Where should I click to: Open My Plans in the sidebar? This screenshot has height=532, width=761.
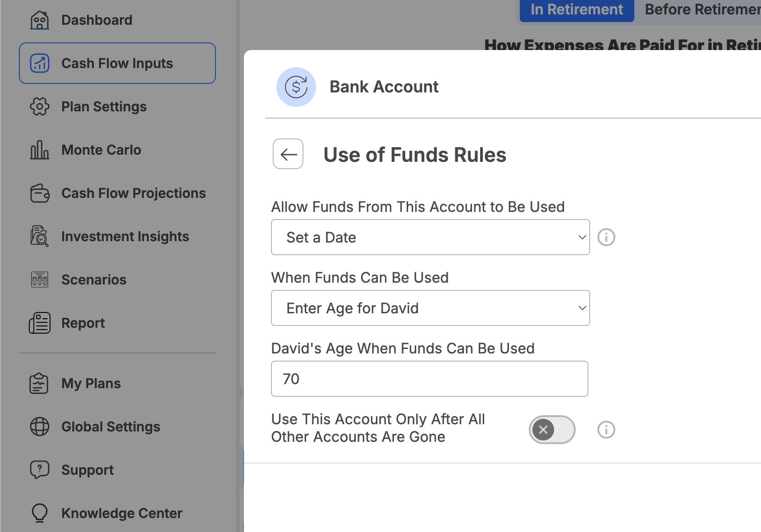[91, 383]
